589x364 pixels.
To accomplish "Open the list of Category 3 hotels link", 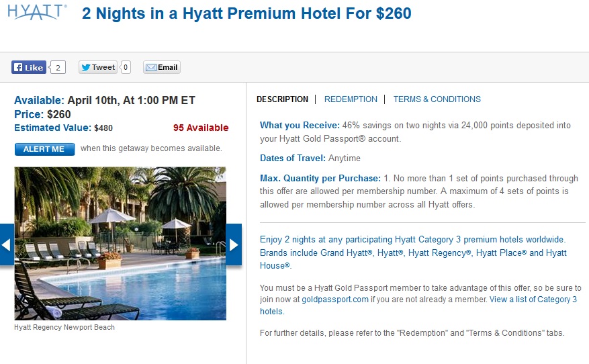I will 533,300.
